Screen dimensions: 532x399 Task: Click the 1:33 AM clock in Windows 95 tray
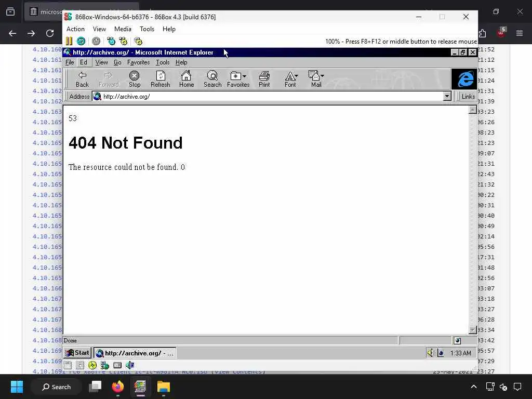coord(460,353)
